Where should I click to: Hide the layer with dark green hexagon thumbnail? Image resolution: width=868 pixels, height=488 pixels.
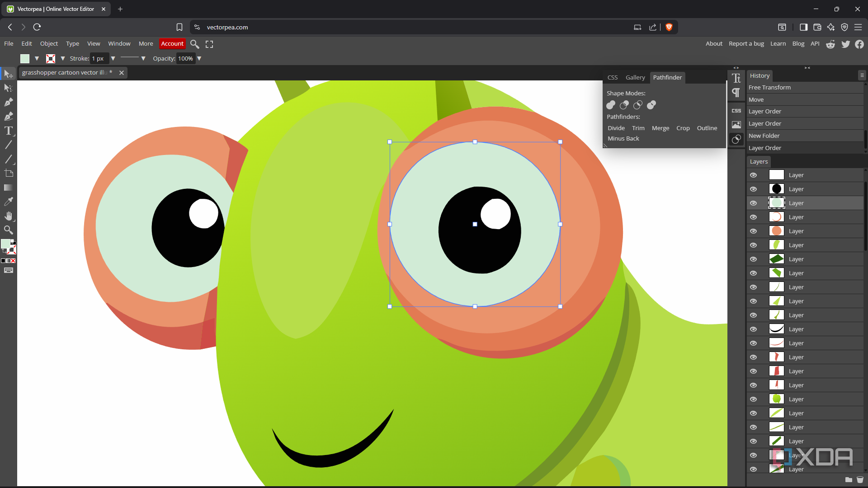(754, 259)
